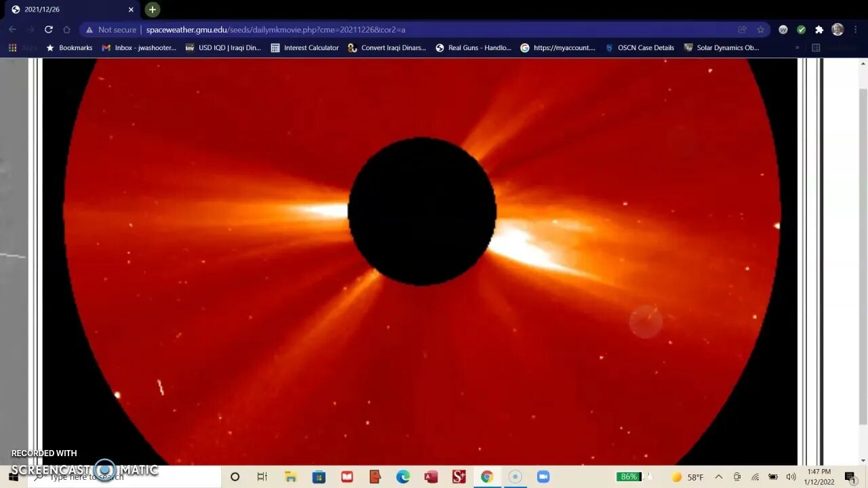Image resolution: width=868 pixels, height=488 pixels.
Task: Open a new tab with the plus button
Action: (153, 9)
